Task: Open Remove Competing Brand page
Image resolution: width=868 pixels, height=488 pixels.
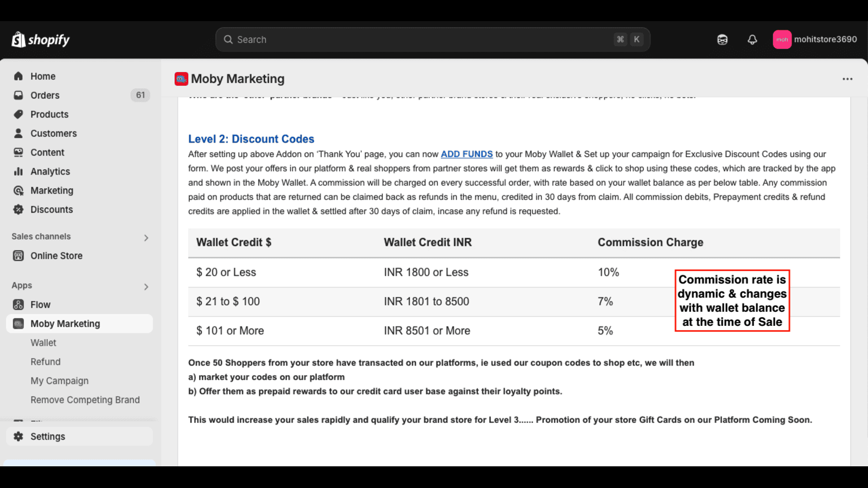Action: [85, 400]
